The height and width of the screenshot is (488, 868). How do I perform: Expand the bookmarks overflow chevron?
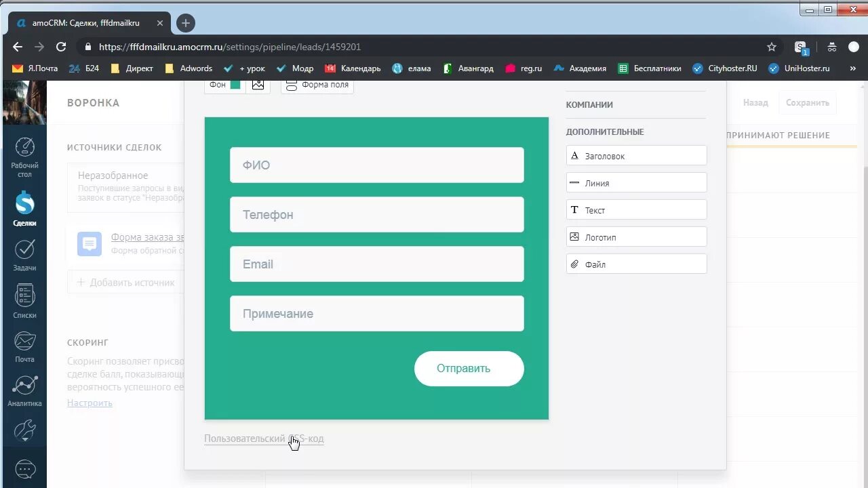[x=853, y=68]
